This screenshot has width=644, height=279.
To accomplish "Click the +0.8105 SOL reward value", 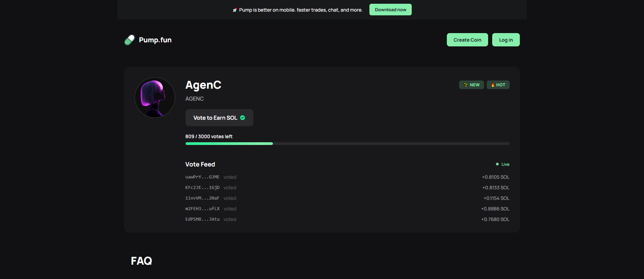I will click(496, 177).
